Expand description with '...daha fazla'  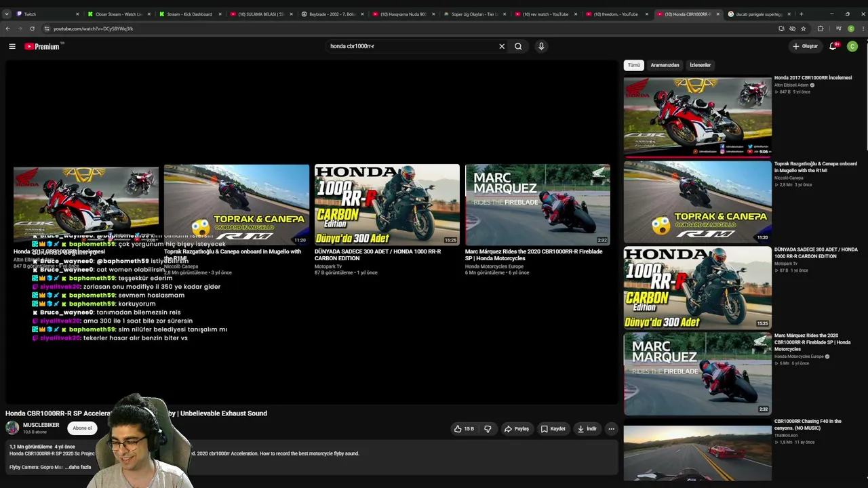78,467
